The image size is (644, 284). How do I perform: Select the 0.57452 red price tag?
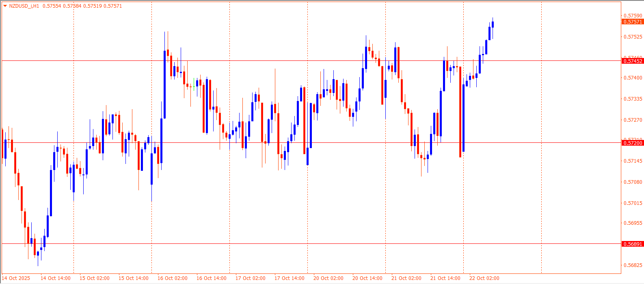click(633, 61)
